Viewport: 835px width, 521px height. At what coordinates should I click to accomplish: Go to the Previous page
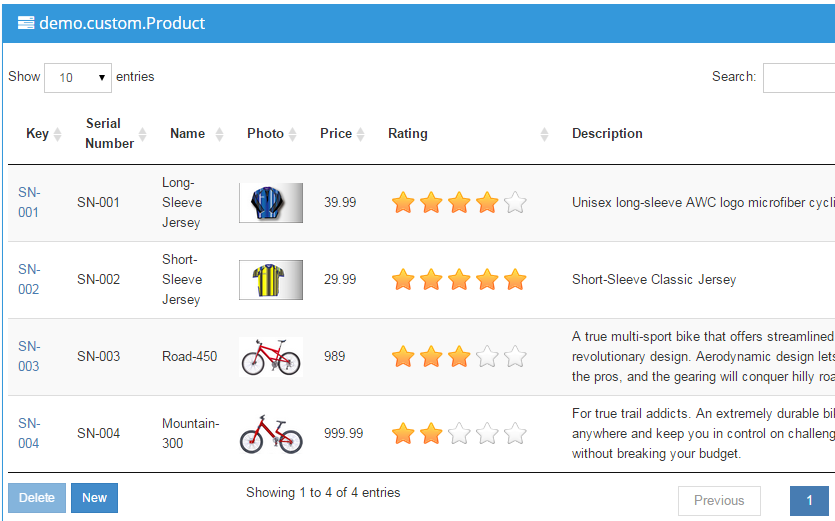tap(719, 501)
